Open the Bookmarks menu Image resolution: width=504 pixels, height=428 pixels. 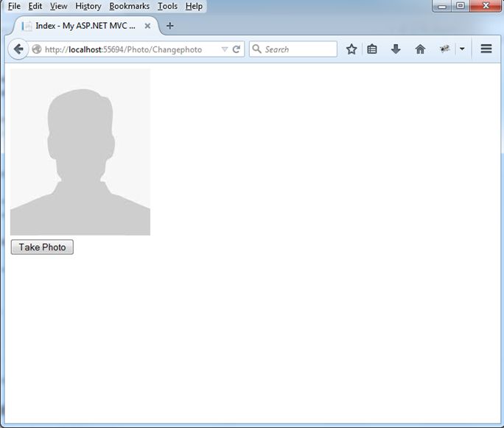click(129, 6)
